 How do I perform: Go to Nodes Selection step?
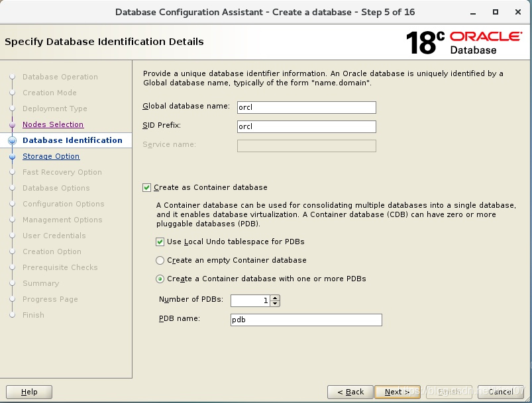53,124
